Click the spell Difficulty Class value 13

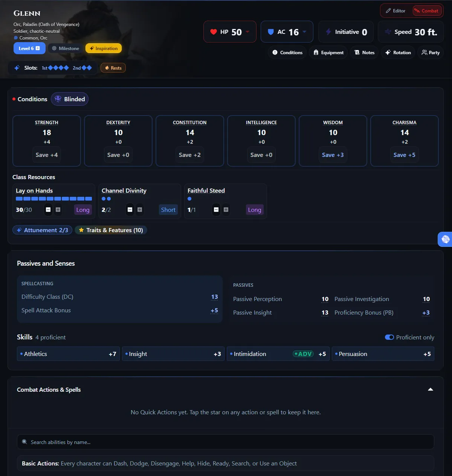215,297
